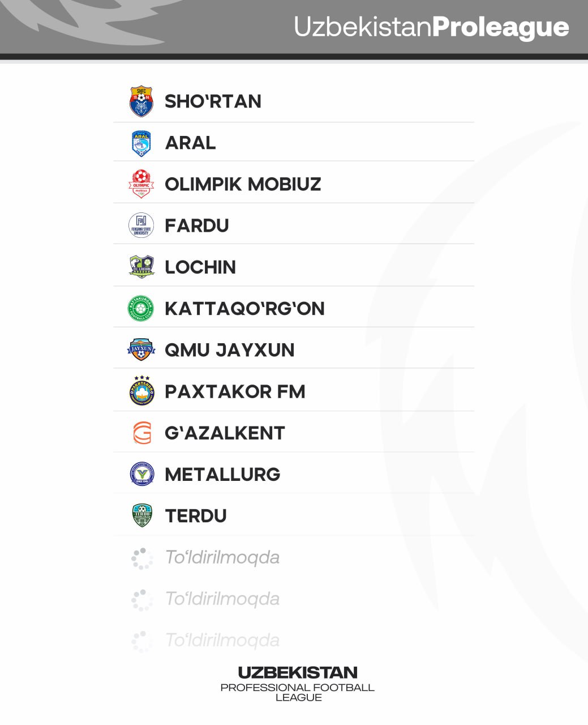
Task: Click the Sho'rtan club crest
Action: point(141,101)
